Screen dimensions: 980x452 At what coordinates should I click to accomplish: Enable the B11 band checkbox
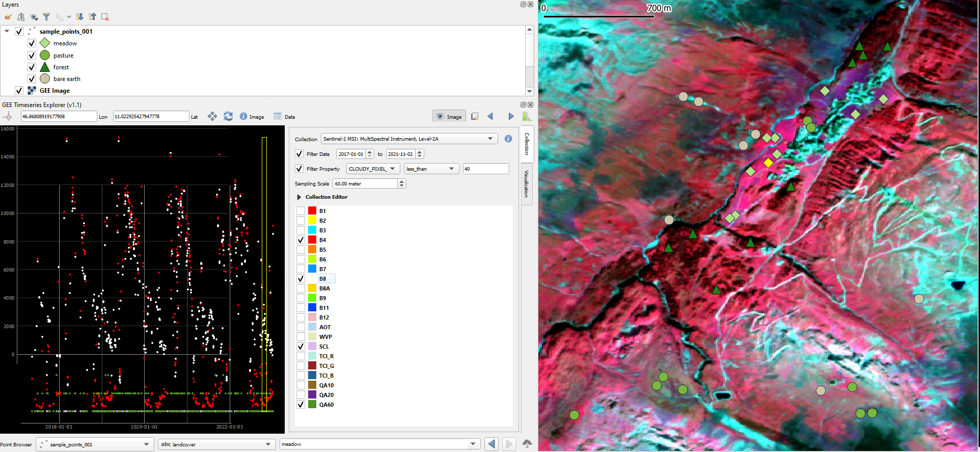(301, 308)
